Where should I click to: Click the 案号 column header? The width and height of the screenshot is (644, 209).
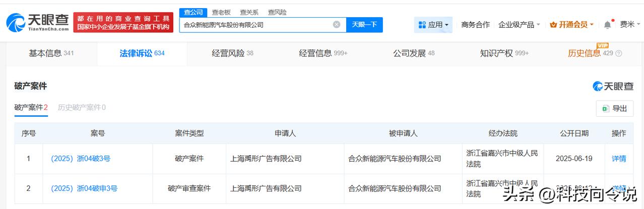pos(98,133)
